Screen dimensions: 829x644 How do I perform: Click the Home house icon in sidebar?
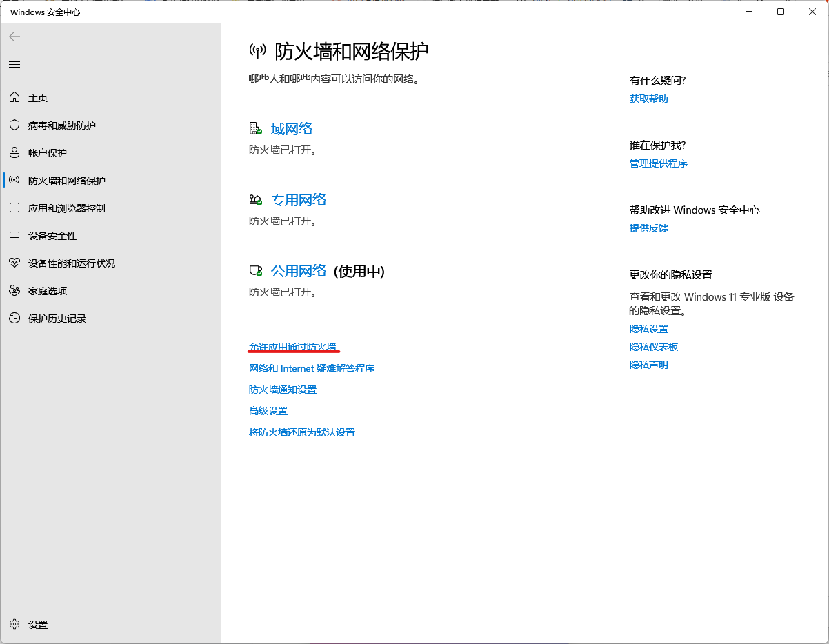coord(14,98)
